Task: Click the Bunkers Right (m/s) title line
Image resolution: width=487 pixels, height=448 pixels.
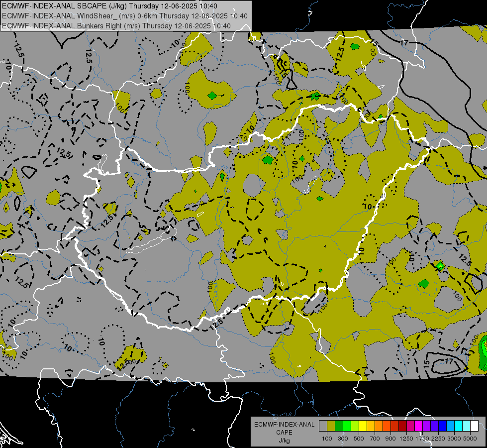Action: point(116,26)
